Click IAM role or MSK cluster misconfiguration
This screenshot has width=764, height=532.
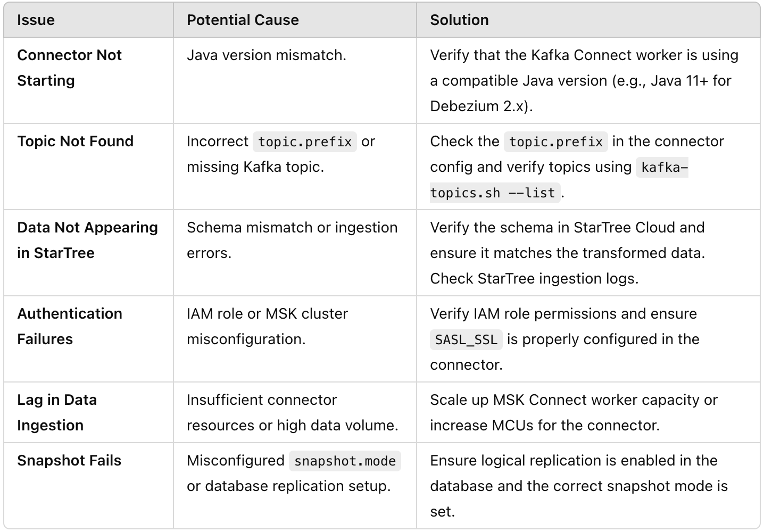[267, 326]
